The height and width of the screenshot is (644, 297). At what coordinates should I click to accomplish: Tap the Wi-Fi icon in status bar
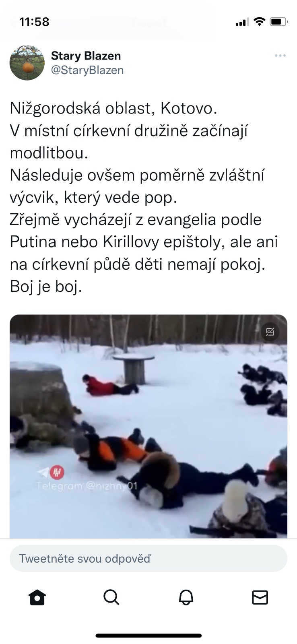(x=260, y=22)
